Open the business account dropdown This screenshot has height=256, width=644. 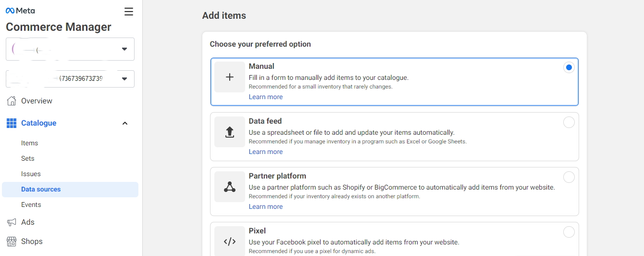[x=124, y=49]
